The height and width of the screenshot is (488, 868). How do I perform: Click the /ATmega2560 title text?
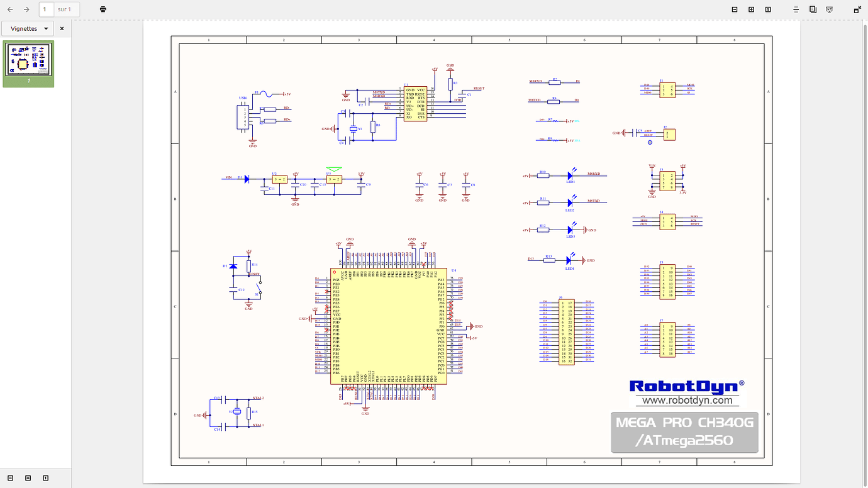(x=683, y=440)
